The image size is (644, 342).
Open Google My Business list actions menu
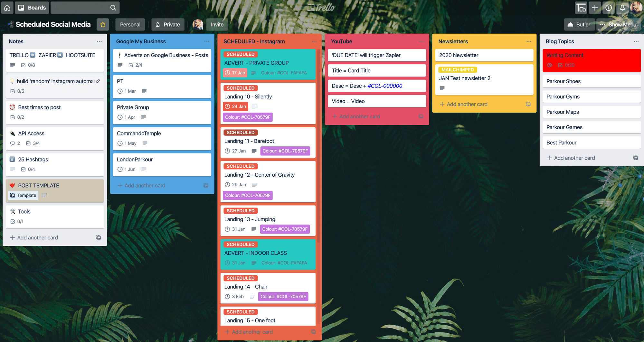tap(207, 42)
